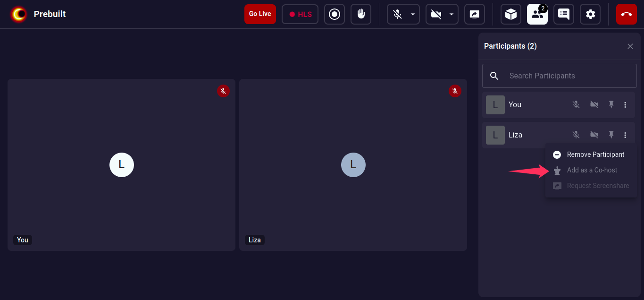Toggle microphone icon in the Liza row

576,135
